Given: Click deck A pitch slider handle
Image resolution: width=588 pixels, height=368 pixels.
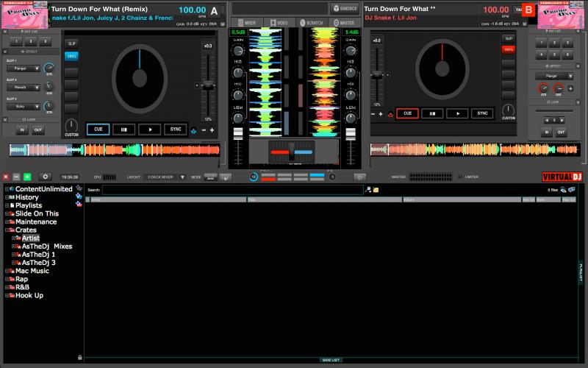Looking at the screenshot, I should pyautogui.click(x=208, y=85).
